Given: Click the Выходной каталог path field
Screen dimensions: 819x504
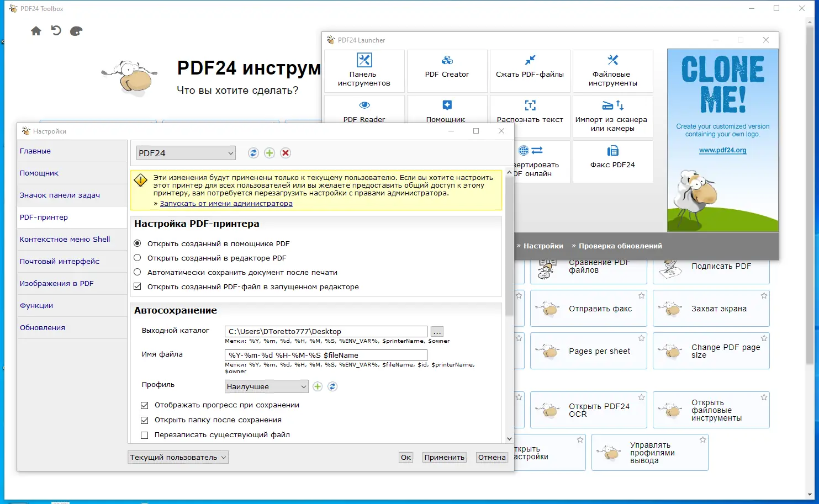Looking at the screenshot, I should pos(326,331).
